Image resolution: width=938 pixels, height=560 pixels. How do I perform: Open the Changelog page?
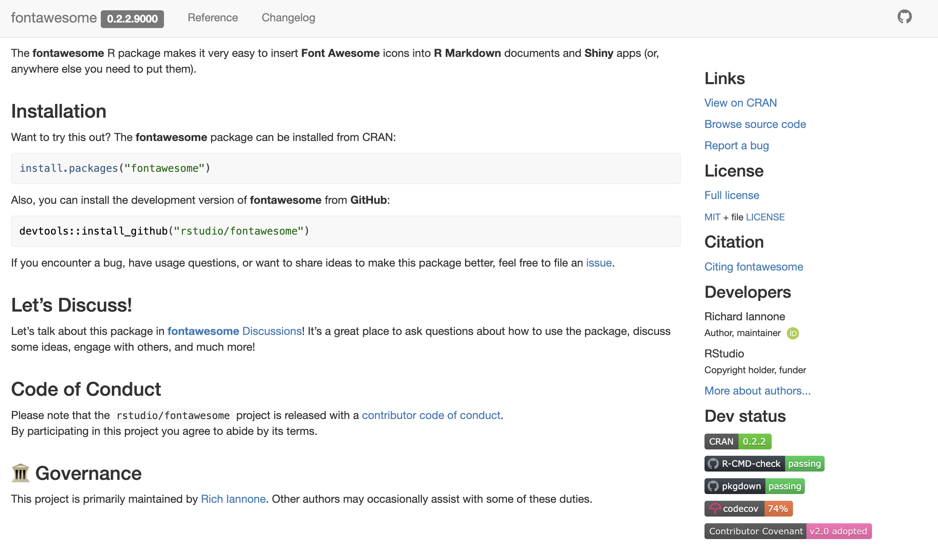pos(288,18)
